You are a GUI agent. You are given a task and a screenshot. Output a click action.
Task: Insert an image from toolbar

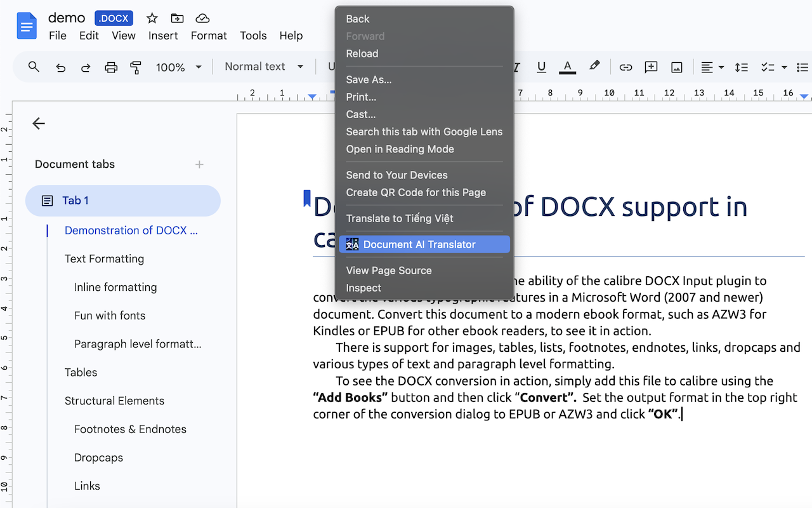pos(677,67)
